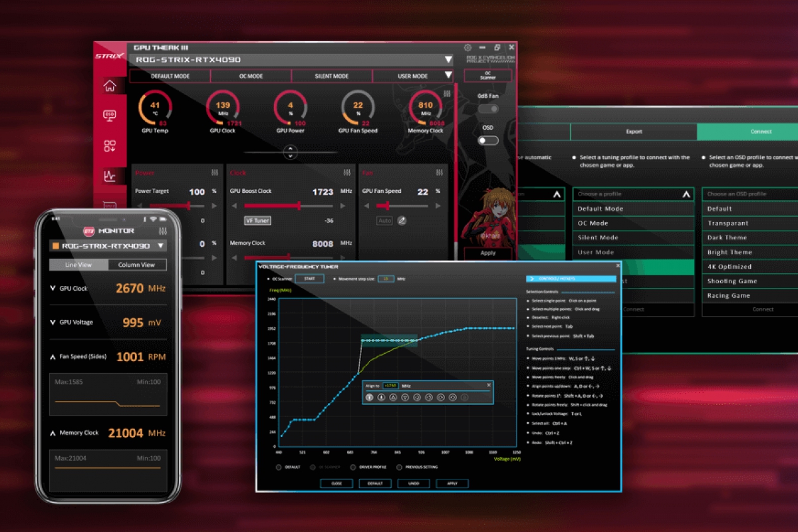
Task: Open GPU Tweak III settings gear
Action: coord(467,48)
